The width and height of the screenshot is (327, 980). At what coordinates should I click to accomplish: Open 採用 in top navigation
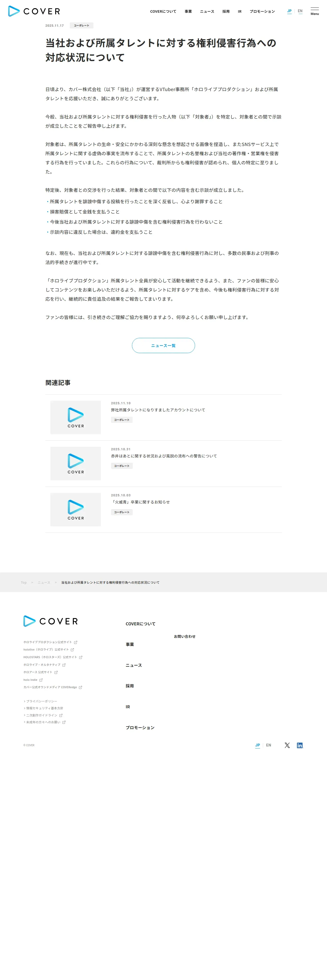226,11
